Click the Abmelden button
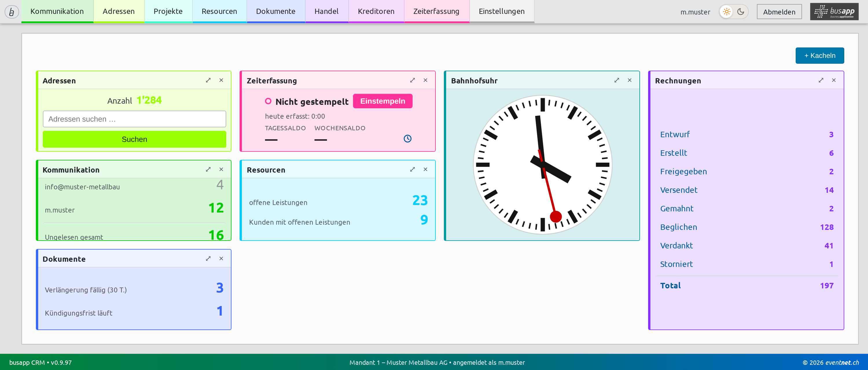This screenshot has width=868, height=370. [x=779, y=12]
